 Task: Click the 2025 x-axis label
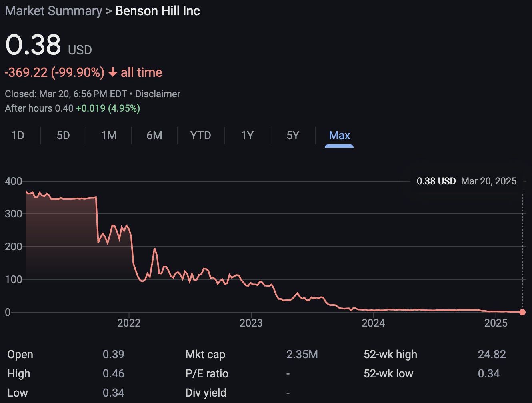tap(496, 323)
